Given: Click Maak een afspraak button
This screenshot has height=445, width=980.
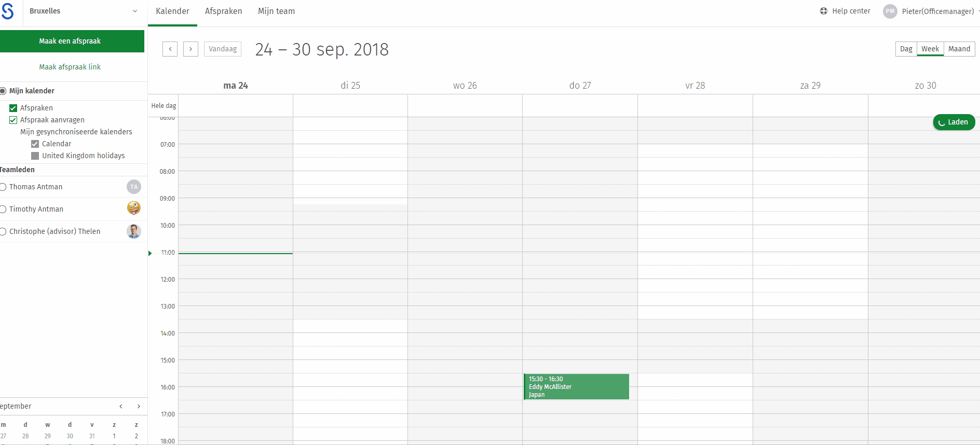Looking at the screenshot, I should [x=72, y=41].
